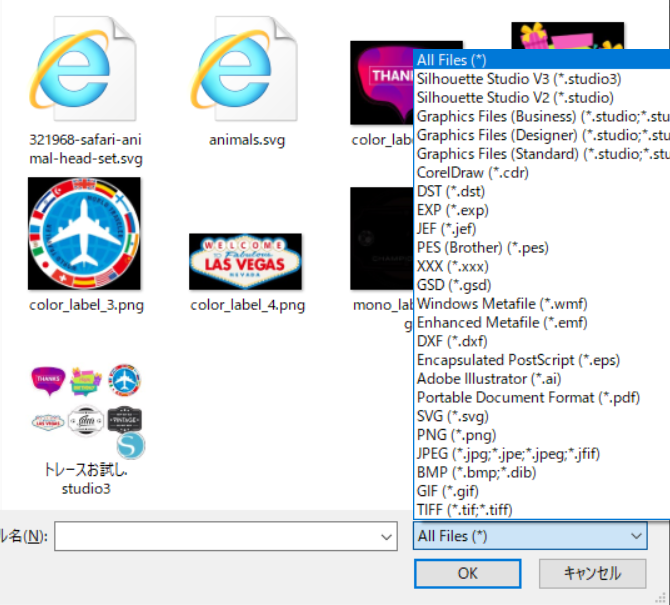Pick CorelDraw (*.cdr) file type
The image size is (670, 605).
coord(541,173)
